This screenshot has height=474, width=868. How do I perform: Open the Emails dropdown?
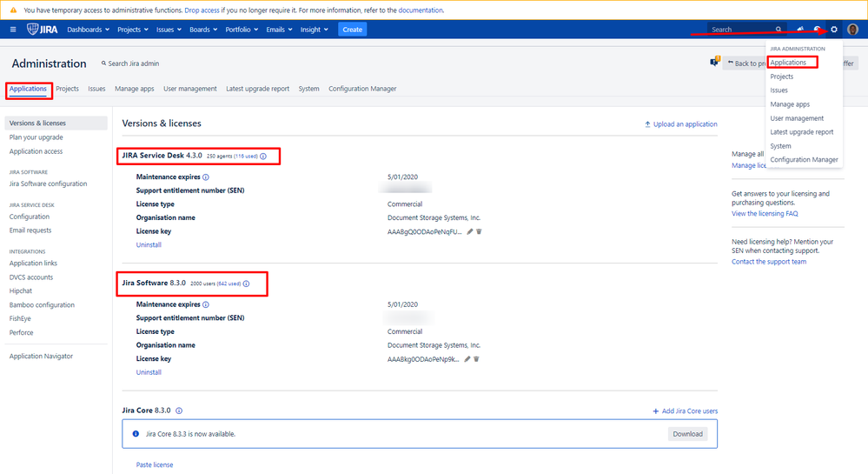[279, 30]
